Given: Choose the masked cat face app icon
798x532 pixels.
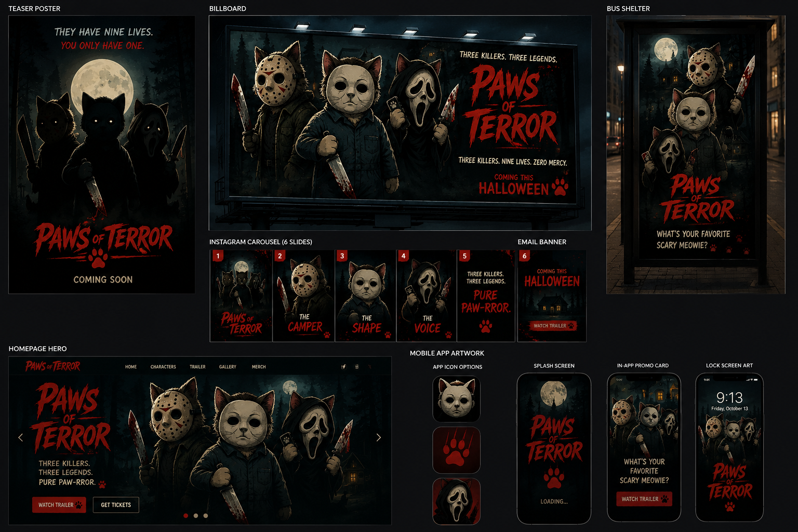Looking at the screenshot, I should coord(457,399).
